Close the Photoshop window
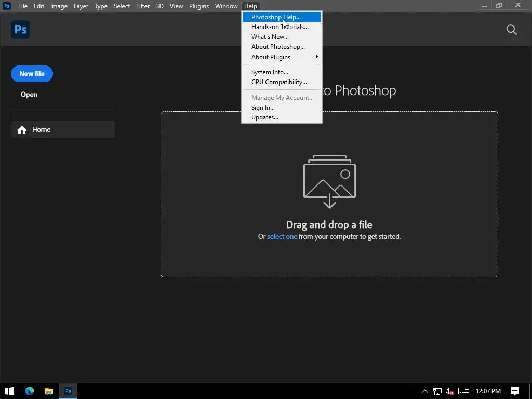 tap(518, 5)
